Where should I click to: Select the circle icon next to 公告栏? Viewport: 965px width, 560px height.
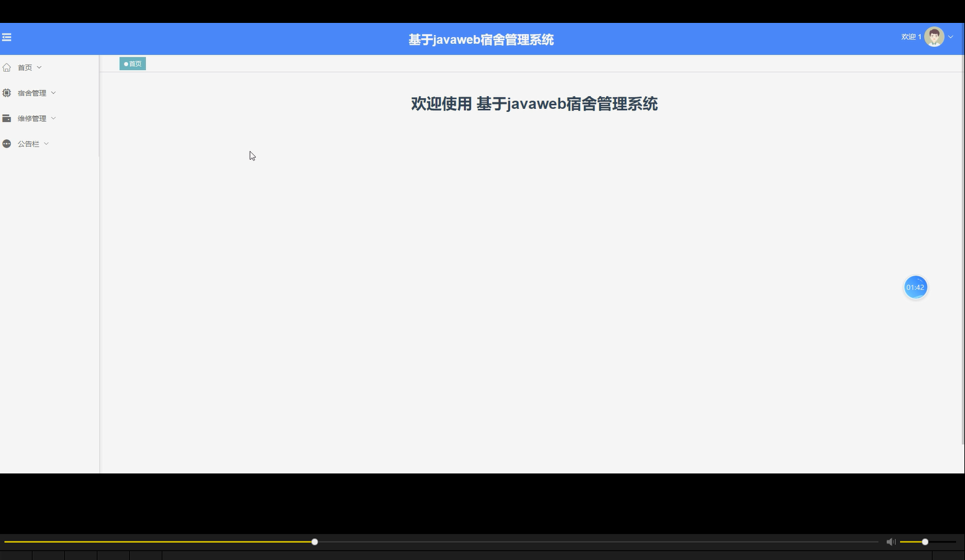[6, 143]
